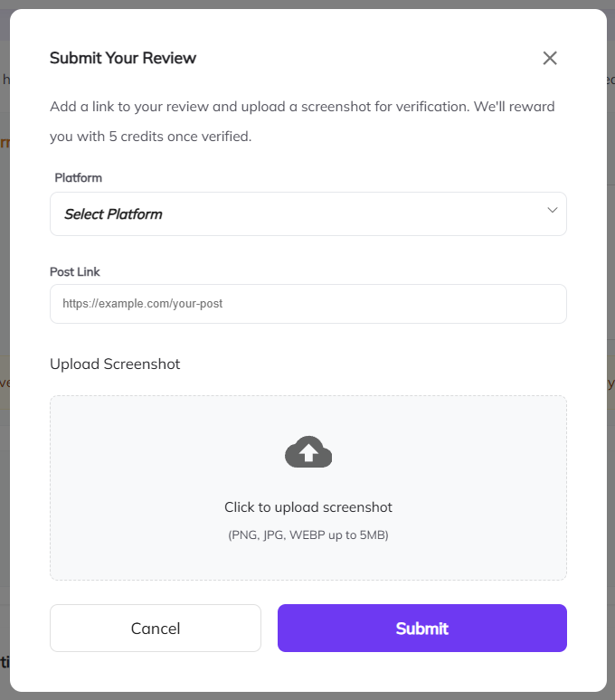Click the Post Link label

[x=74, y=272]
